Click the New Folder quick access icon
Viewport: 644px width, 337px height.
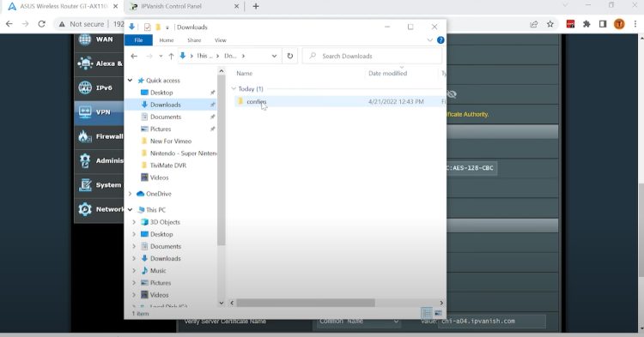[x=158, y=27]
